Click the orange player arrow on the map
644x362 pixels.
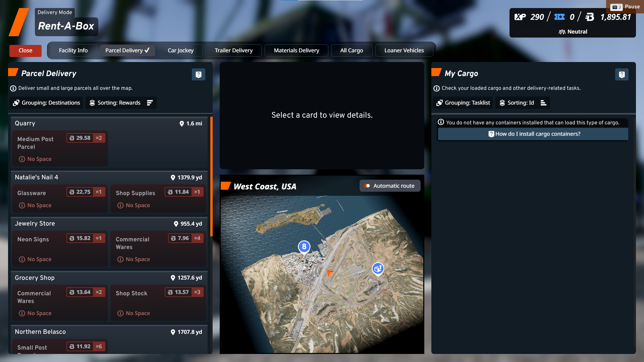[x=330, y=273]
